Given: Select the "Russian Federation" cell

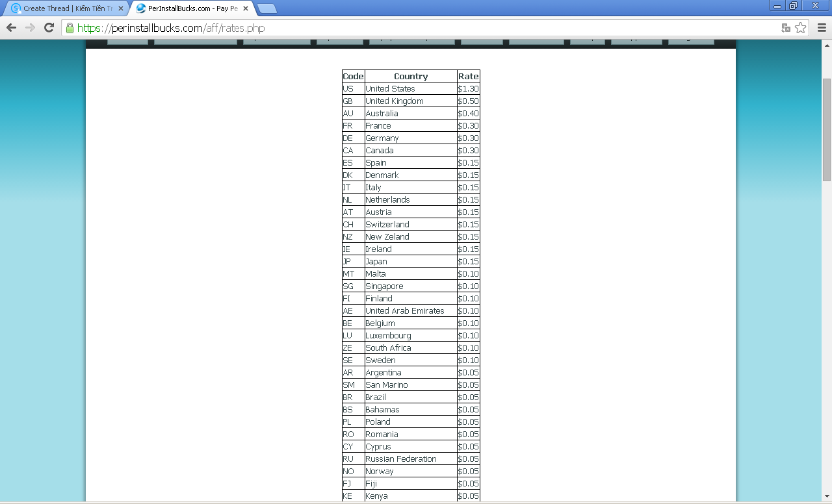Looking at the screenshot, I should tap(411, 459).
